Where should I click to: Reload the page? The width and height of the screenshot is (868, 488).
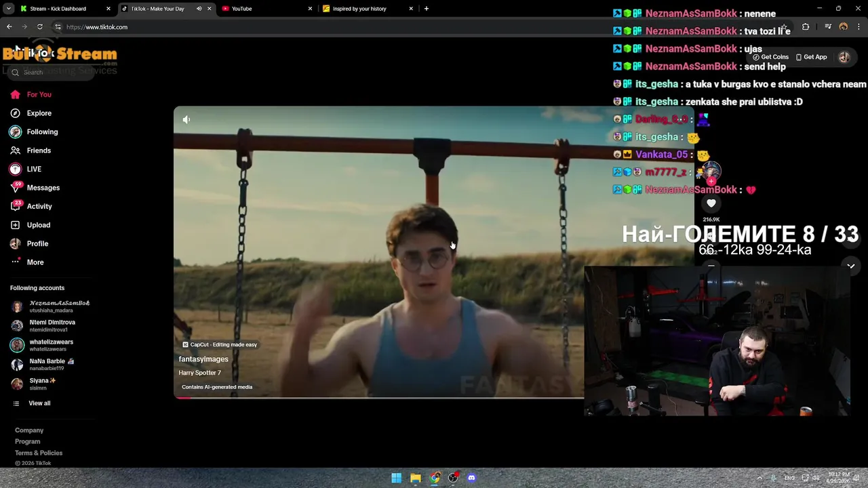click(x=40, y=27)
